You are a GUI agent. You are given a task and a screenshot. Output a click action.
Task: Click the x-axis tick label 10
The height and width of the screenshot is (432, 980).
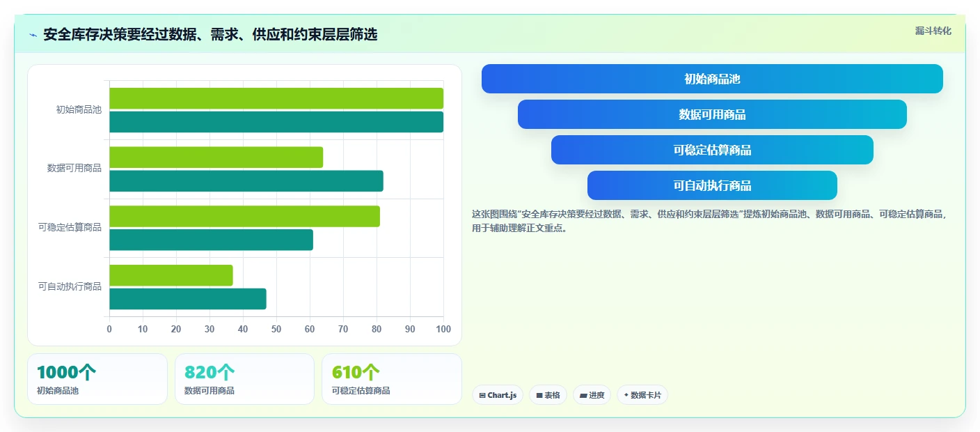tap(143, 329)
